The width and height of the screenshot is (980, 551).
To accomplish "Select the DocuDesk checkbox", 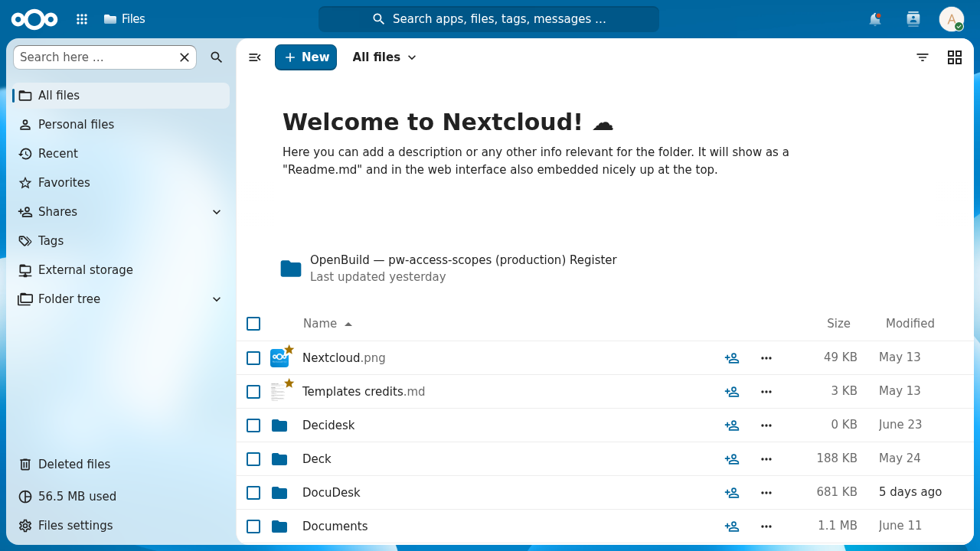I will coord(253,493).
